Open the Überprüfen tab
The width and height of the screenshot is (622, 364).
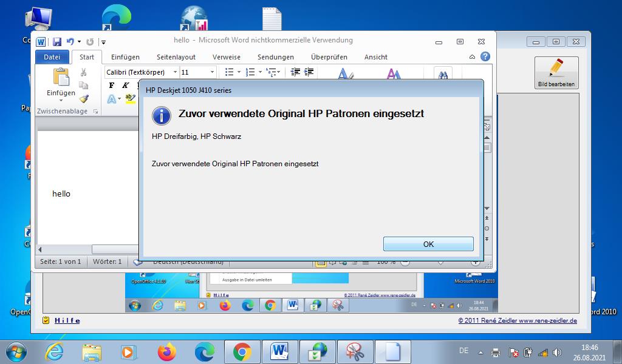(x=329, y=57)
